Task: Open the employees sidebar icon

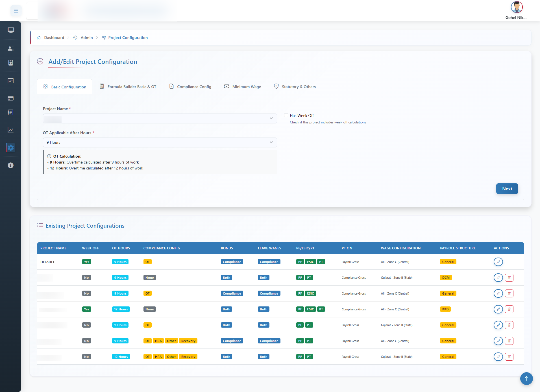Action: coord(11,48)
